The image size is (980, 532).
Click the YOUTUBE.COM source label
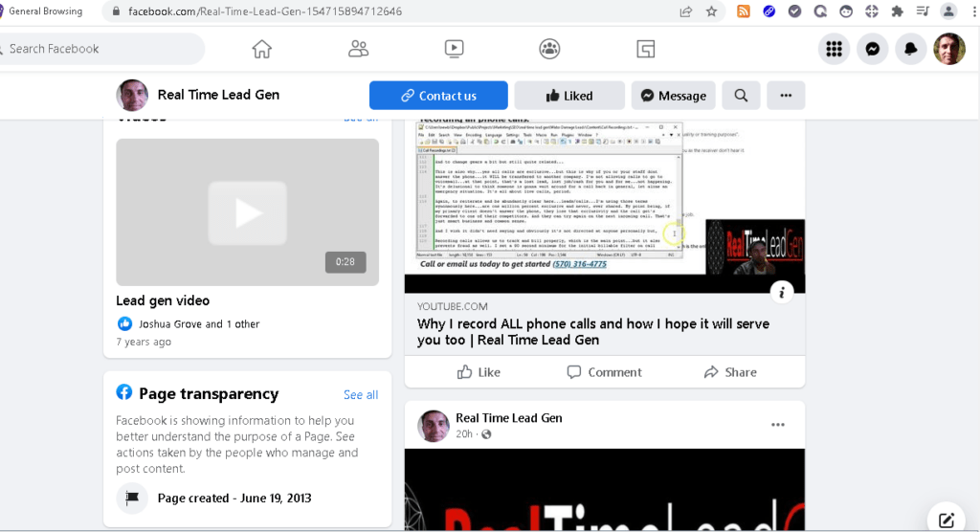click(x=453, y=306)
